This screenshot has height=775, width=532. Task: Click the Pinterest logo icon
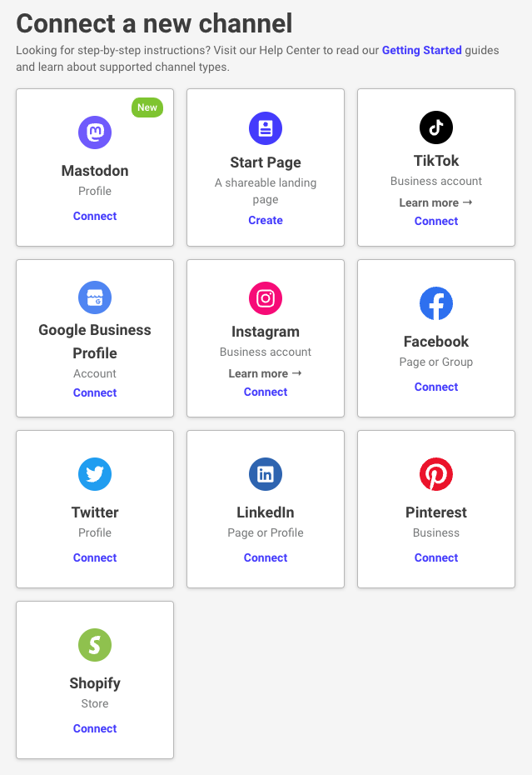(x=436, y=474)
